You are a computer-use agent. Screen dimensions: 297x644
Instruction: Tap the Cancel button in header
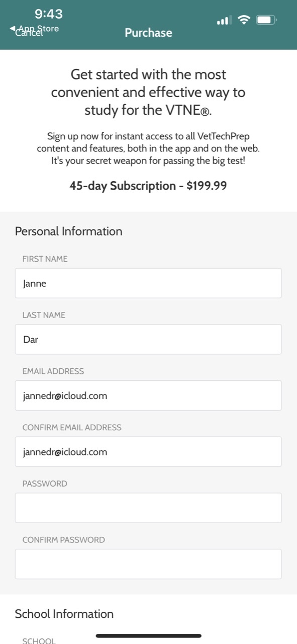click(x=29, y=33)
